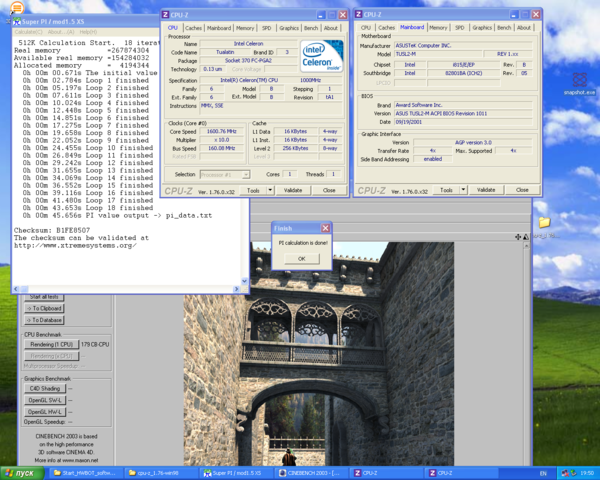The image size is (600, 480).
Task: Click the Checksum: B1FE8507 line in Super PI
Action: (x=52, y=230)
